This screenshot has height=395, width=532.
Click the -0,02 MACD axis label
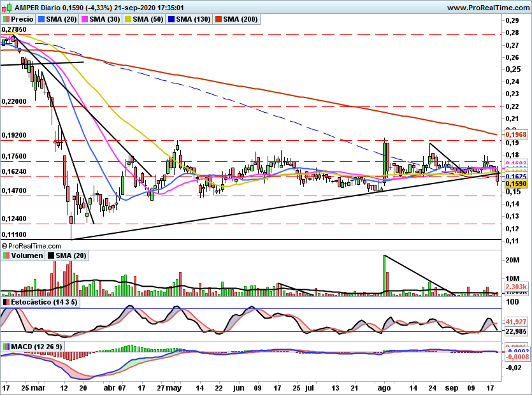coord(514,368)
